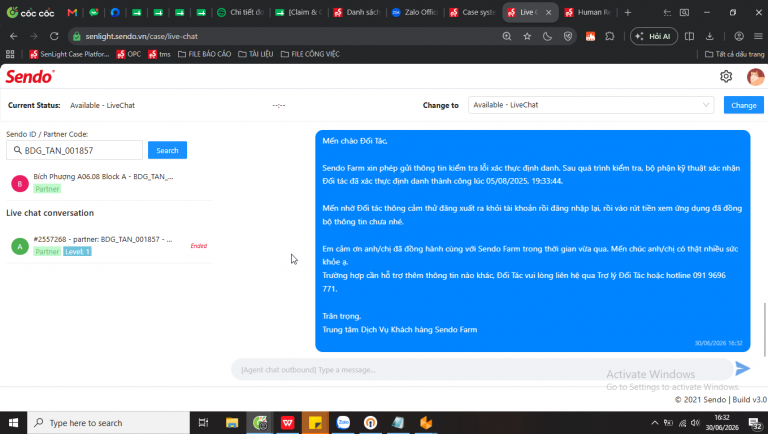
Task: Open the tms bookmark
Action: click(x=160, y=54)
